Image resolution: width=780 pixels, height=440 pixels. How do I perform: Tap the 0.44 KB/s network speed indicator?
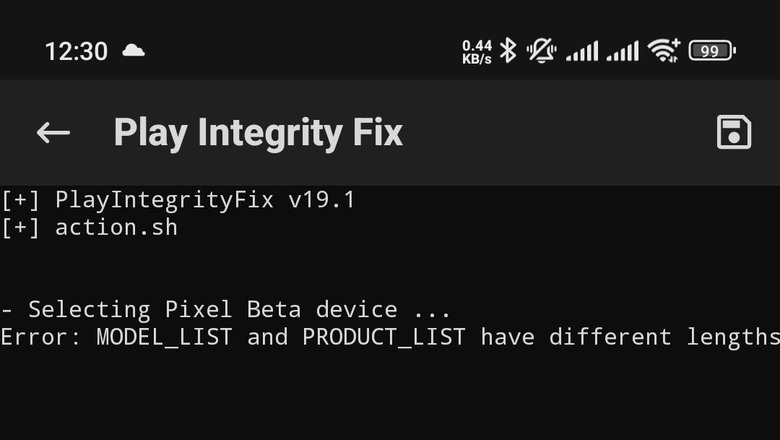tap(477, 52)
